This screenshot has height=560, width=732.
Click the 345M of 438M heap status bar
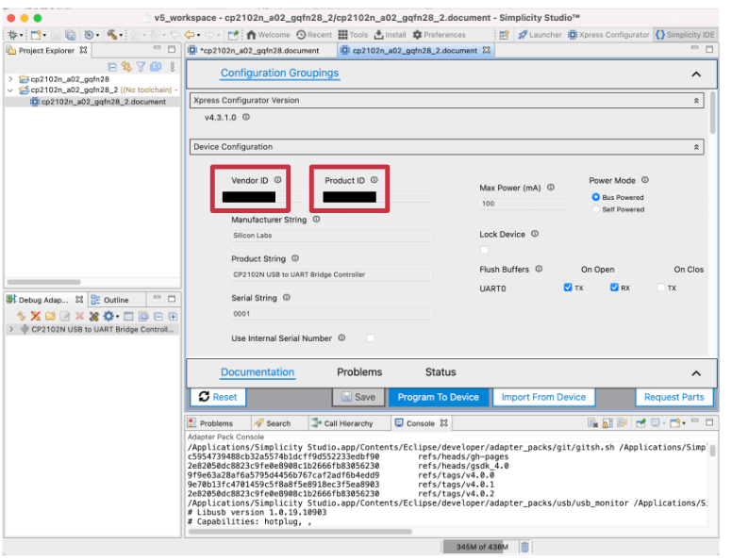pos(480,547)
